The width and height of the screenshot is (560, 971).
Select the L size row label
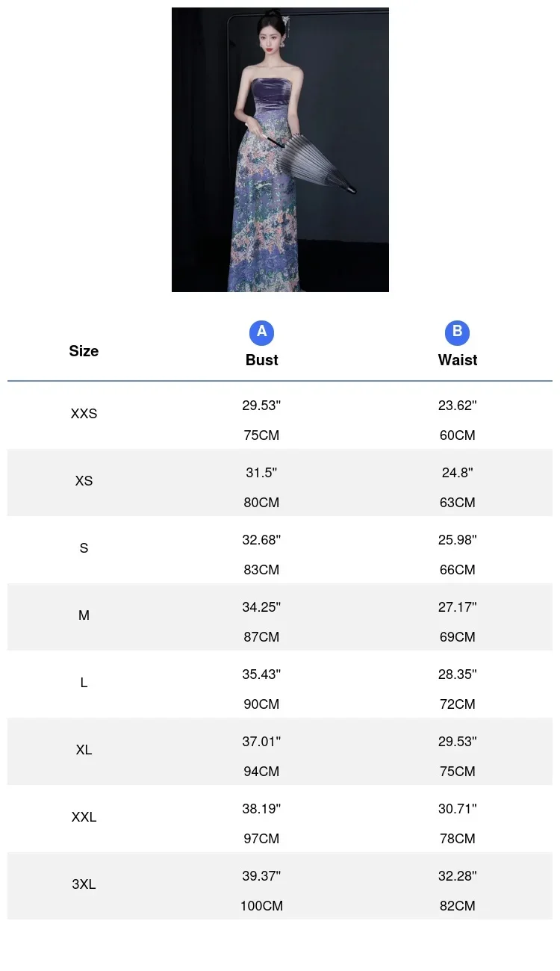point(84,683)
